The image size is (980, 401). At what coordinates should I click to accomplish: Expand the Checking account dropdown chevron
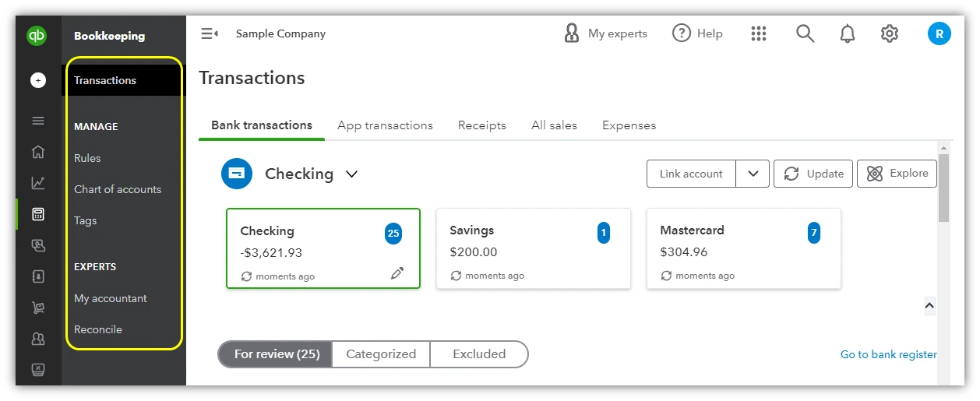pyautogui.click(x=352, y=174)
